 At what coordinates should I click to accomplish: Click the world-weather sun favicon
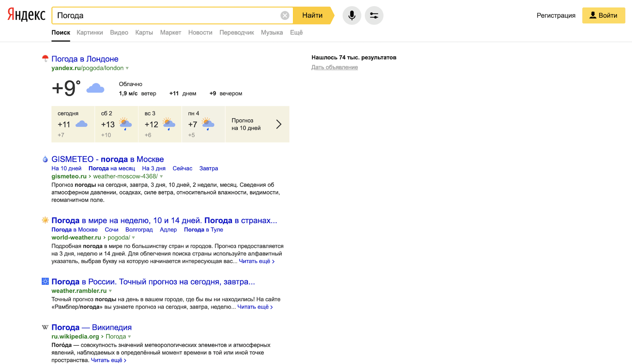pyautogui.click(x=45, y=220)
